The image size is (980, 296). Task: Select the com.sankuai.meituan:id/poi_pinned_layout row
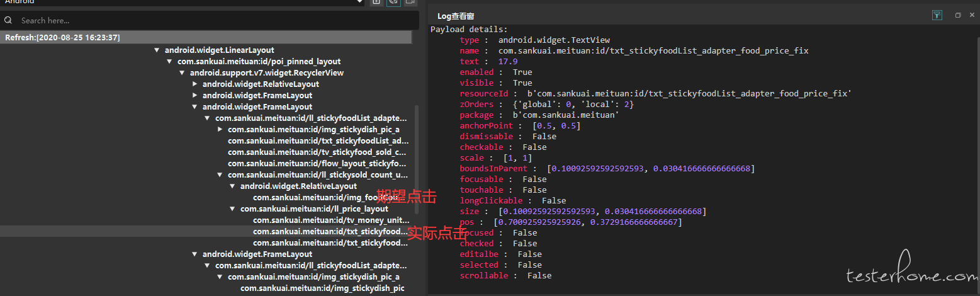click(x=259, y=61)
